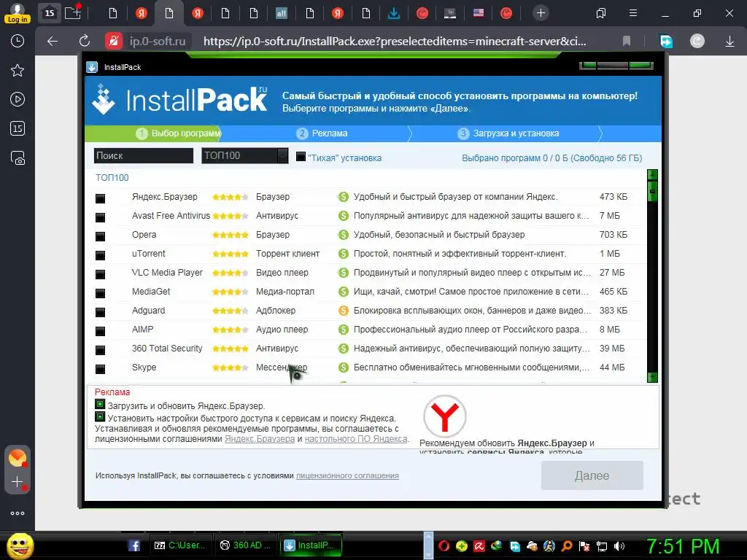Click the new tab group icon
Viewport: 747px width, 560px height.
click(x=73, y=13)
